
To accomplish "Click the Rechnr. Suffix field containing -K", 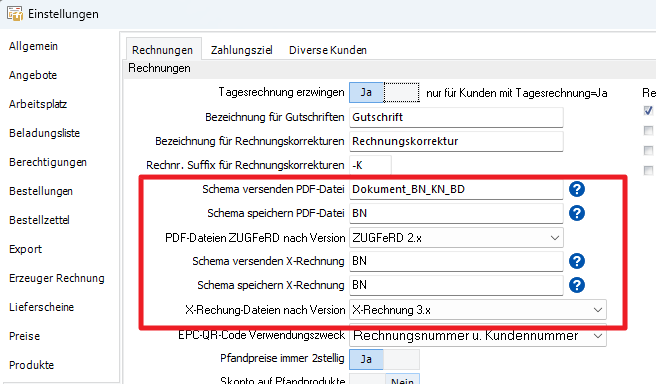I will click(370, 165).
